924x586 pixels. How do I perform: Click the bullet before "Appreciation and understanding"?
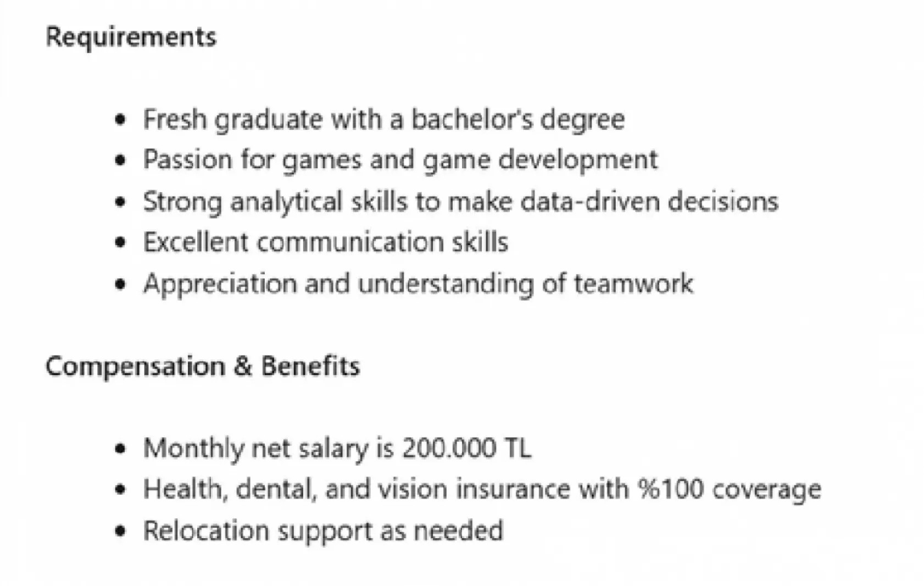[x=121, y=284]
